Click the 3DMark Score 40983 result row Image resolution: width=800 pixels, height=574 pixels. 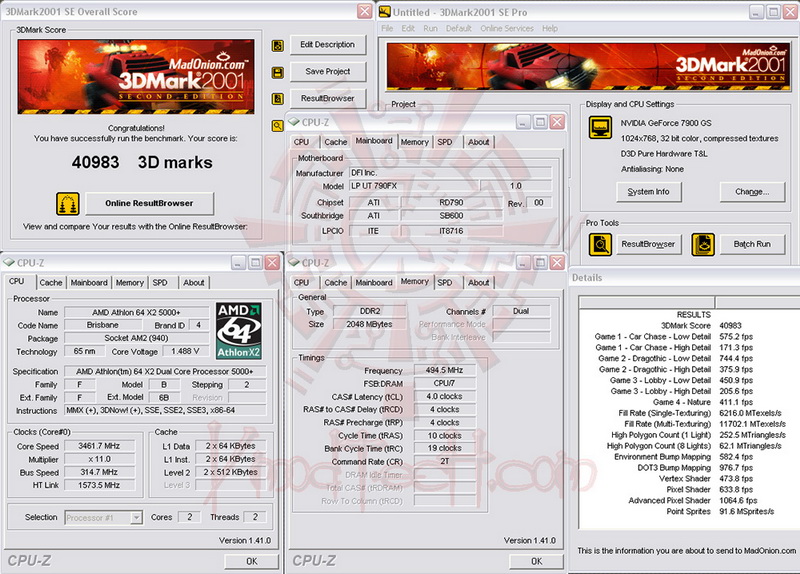pos(701,326)
